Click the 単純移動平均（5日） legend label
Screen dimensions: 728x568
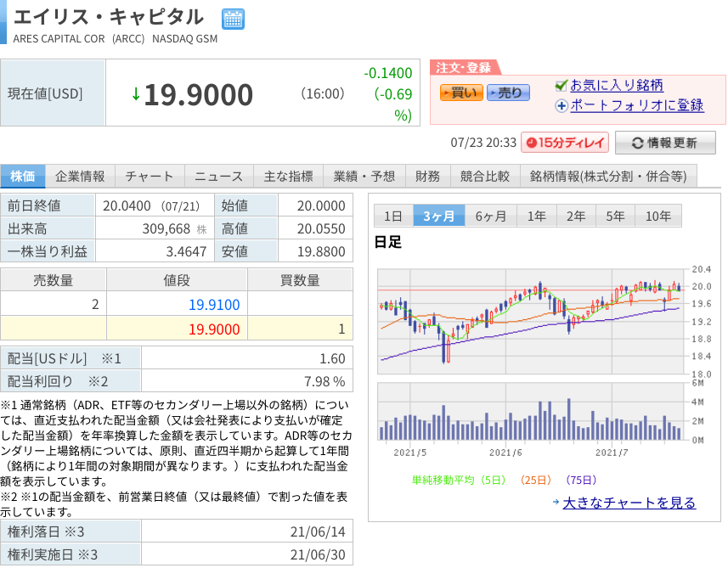click(x=459, y=480)
